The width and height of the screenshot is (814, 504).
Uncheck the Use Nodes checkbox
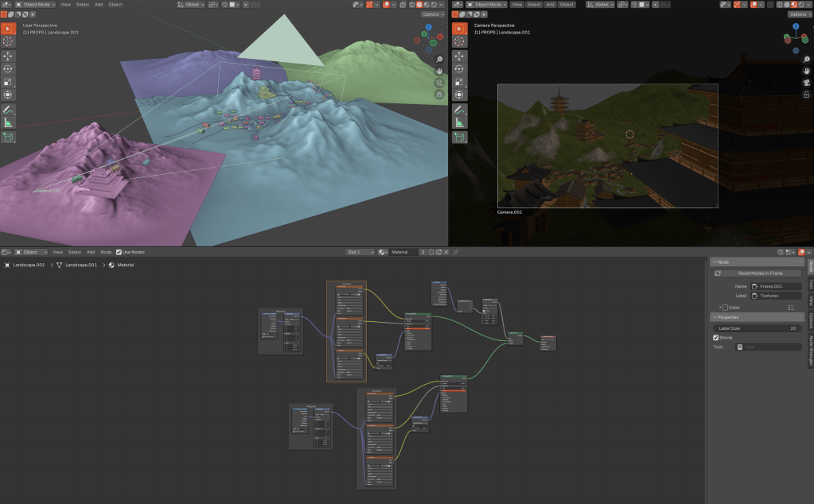tap(119, 252)
